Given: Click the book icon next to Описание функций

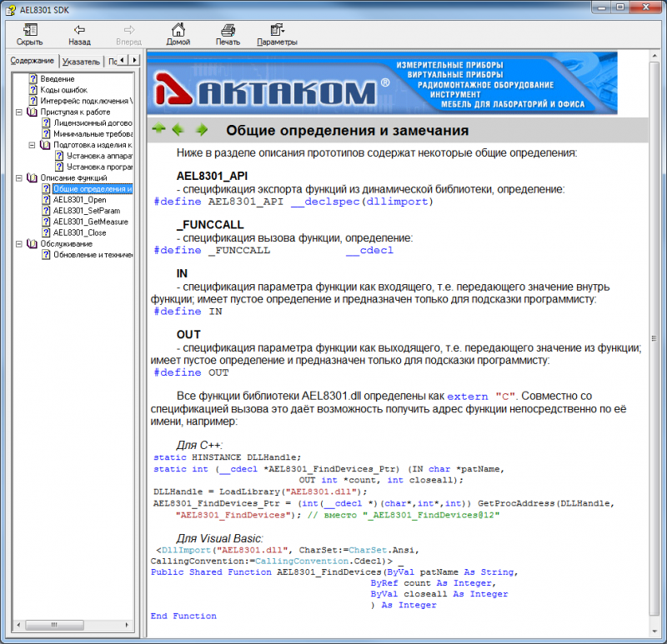Looking at the screenshot, I should [x=32, y=177].
